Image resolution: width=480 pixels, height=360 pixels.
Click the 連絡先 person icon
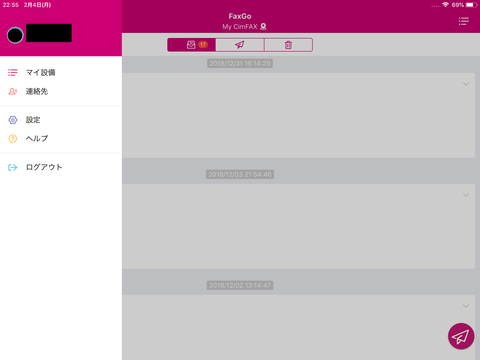[13, 91]
